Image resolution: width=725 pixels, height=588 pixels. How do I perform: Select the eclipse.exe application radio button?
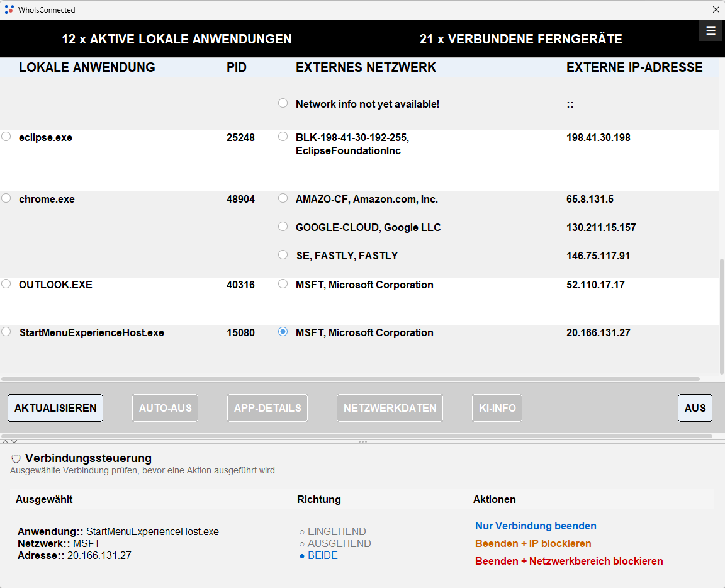(x=6, y=137)
